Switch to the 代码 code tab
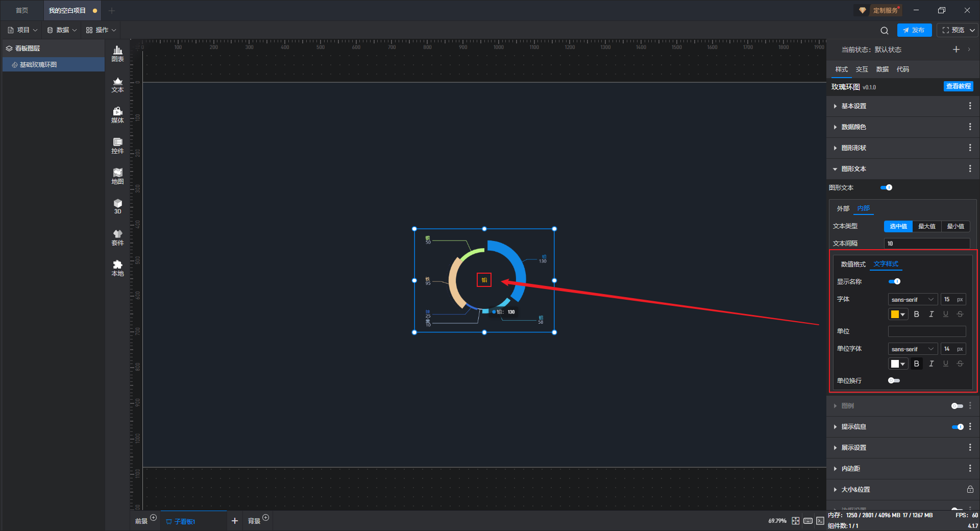This screenshot has width=980, height=531. [x=903, y=69]
